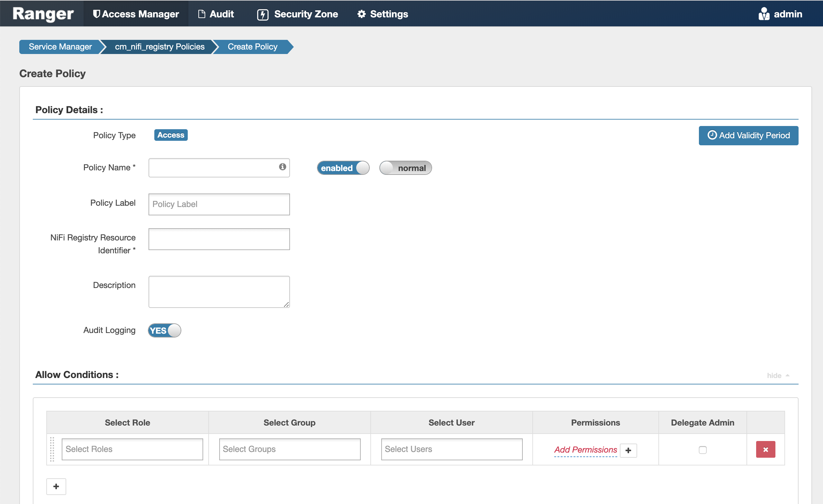Open the Select Roles dropdown

(132, 449)
